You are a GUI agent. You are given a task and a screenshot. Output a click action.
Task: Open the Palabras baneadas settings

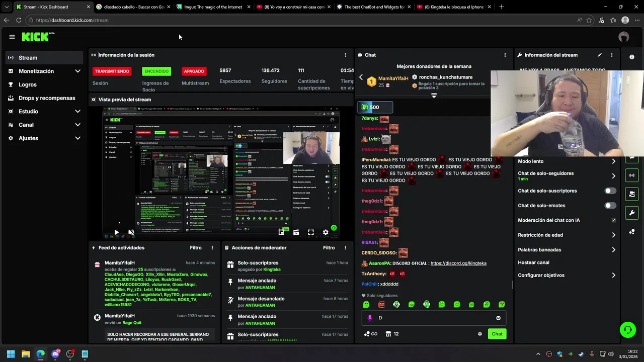pyautogui.click(x=567, y=250)
